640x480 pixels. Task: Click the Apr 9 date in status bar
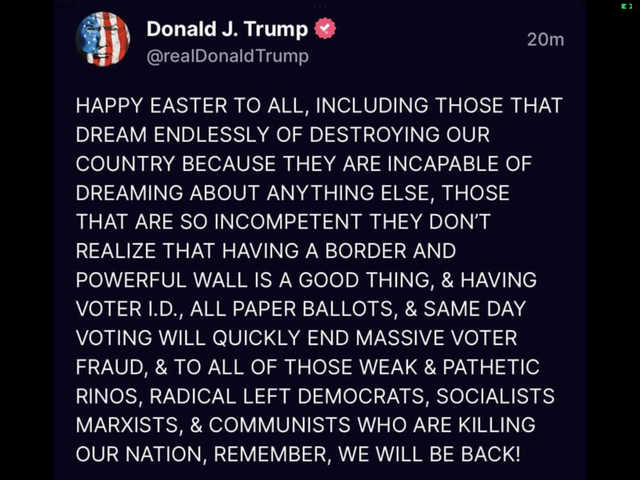point(65,6)
